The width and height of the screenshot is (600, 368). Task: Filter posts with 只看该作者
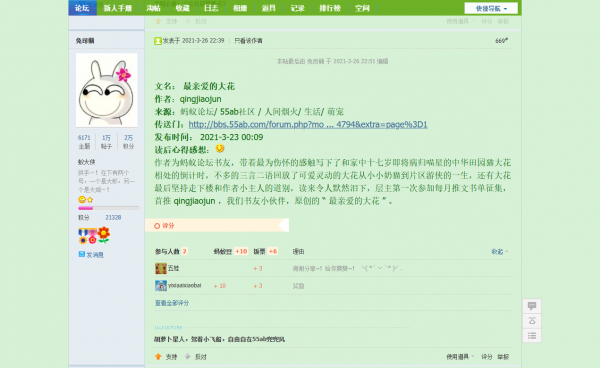coord(248,41)
